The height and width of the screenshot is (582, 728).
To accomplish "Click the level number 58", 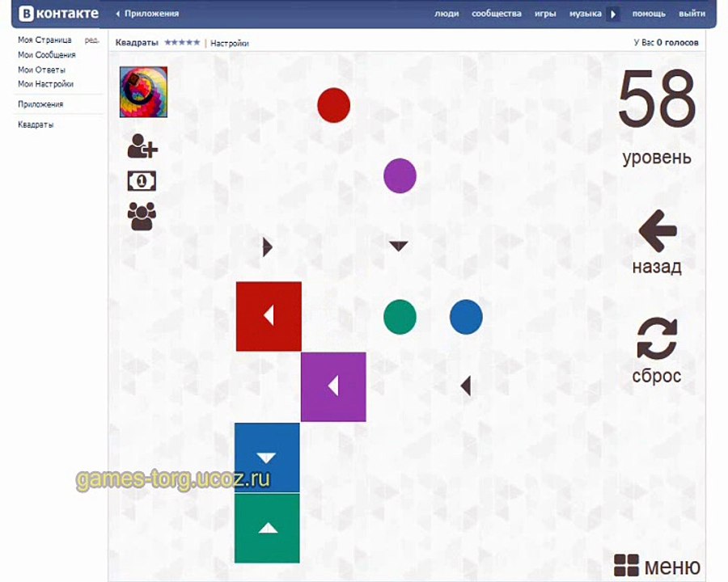I will [x=657, y=99].
